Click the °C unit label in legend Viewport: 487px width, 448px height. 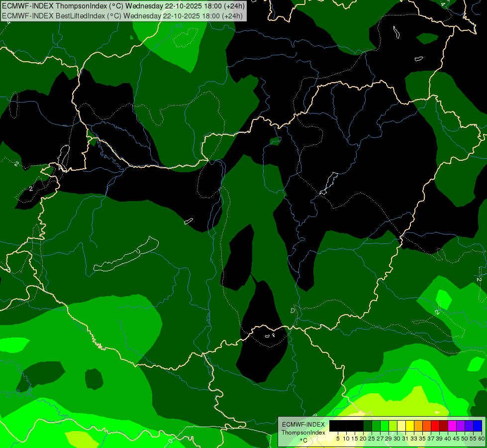[x=304, y=441]
